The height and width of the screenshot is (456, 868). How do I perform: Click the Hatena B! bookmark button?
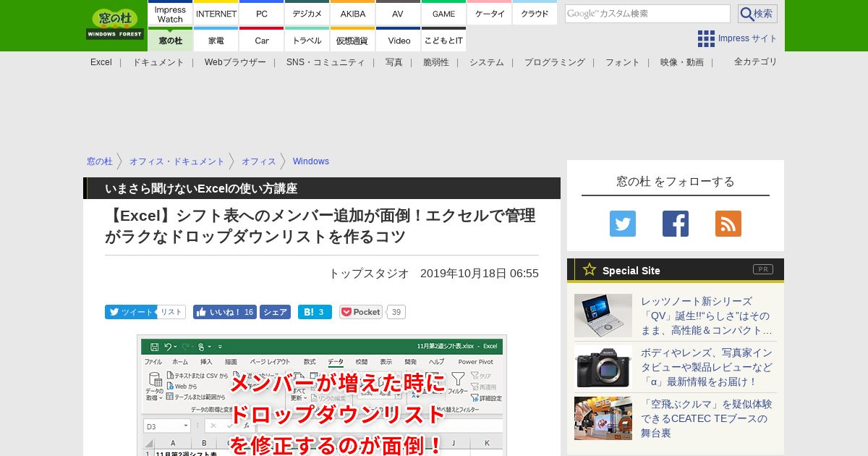(315, 312)
